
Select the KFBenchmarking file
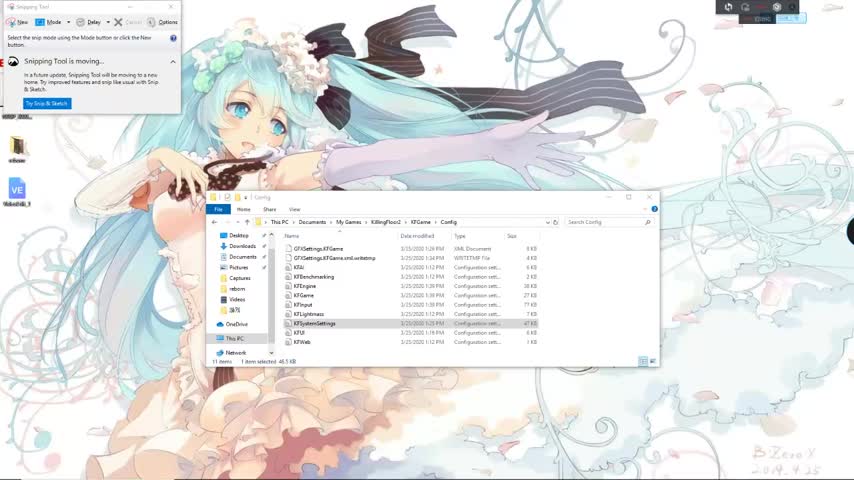click(411, 277)
